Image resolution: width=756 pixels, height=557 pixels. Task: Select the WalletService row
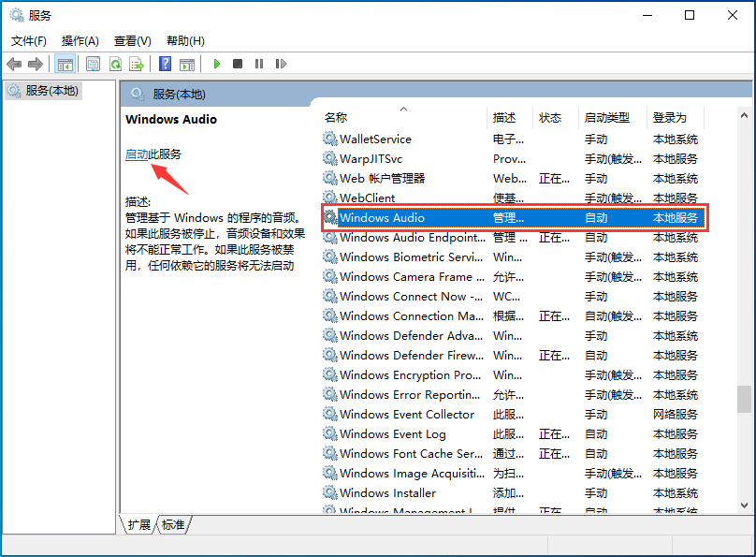pyautogui.click(x=514, y=139)
